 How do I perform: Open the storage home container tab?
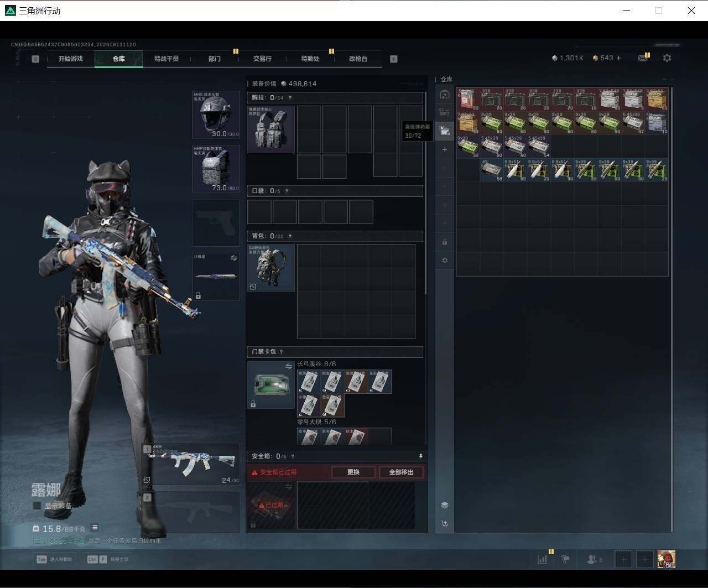pos(445,95)
